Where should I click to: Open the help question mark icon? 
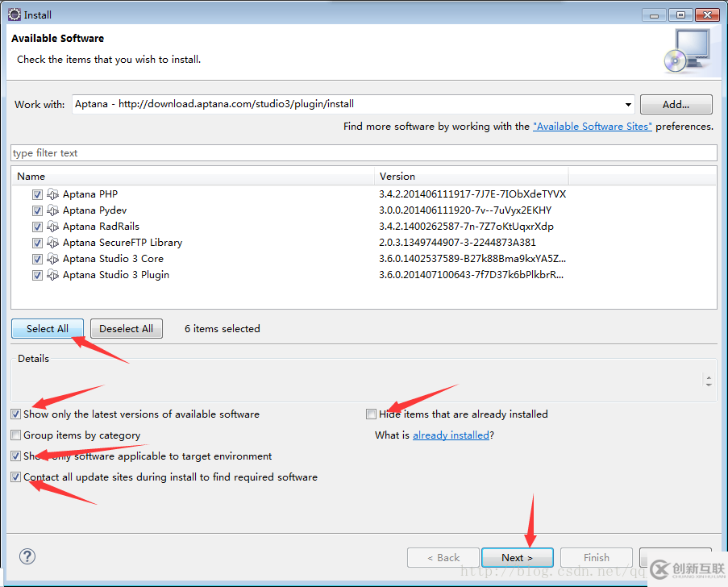[27, 556]
